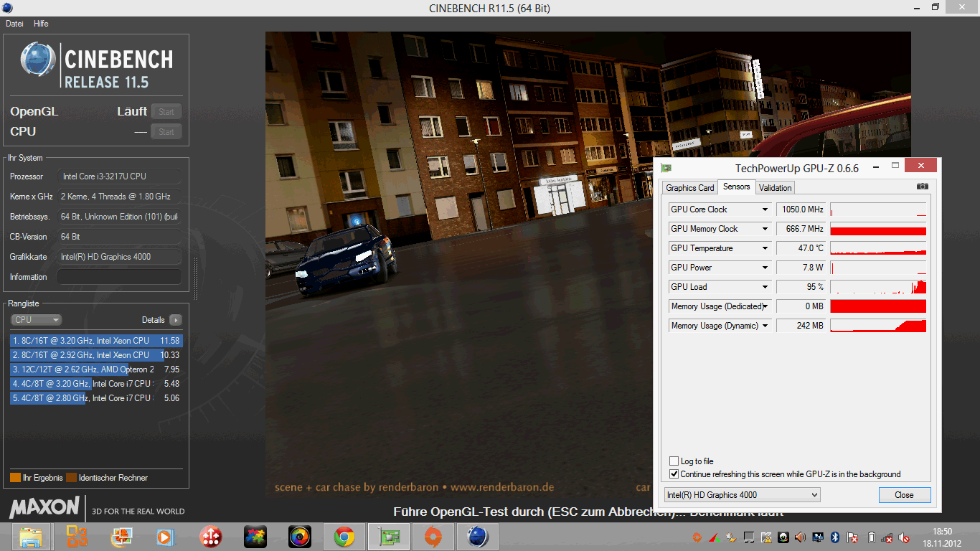The width and height of the screenshot is (980, 551).
Task: Click the red-green triangle tray icon
Action: click(x=714, y=537)
